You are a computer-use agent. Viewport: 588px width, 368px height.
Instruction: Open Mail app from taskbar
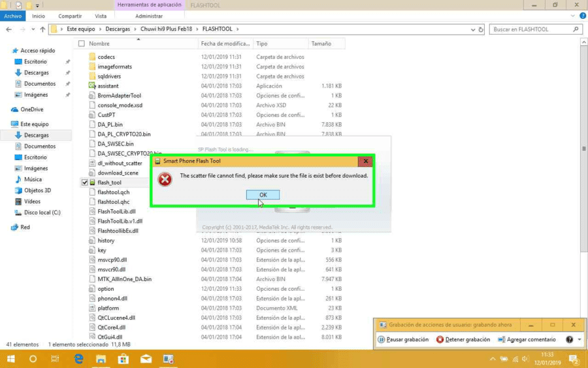(x=146, y=359)
